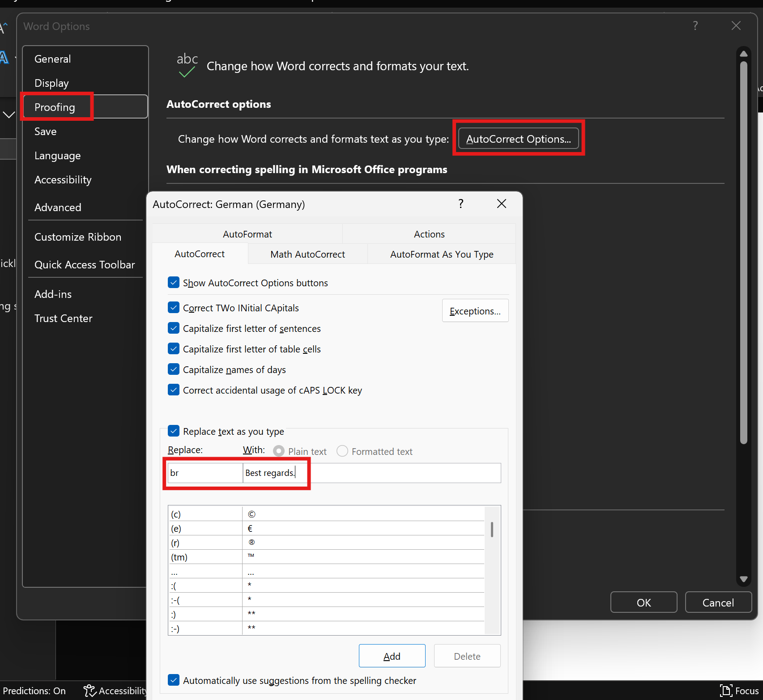This screenshot has height=700, width=763.
Task: Click the AutoCorrect Options... button
Action: click(518, 139)
